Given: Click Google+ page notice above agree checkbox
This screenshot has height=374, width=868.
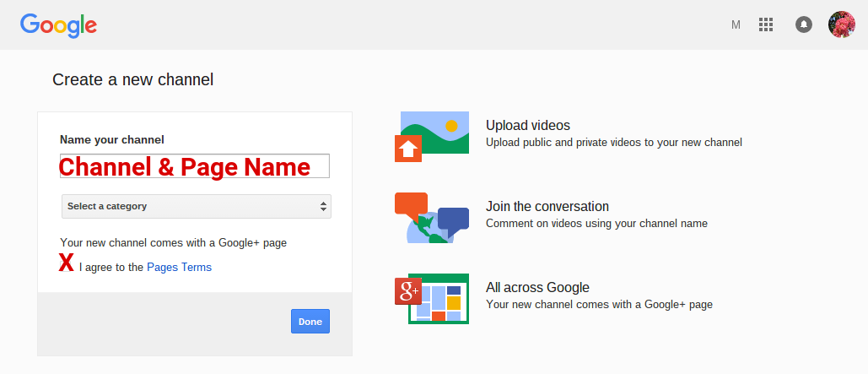Looking at the screenshot, I should tap(173, 242).
